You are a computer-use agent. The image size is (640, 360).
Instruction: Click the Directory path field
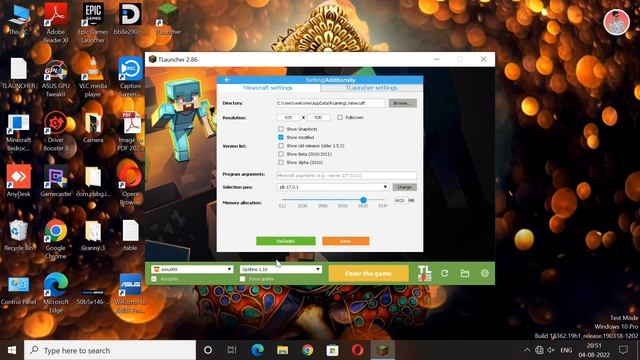click(x=331, y=103)
